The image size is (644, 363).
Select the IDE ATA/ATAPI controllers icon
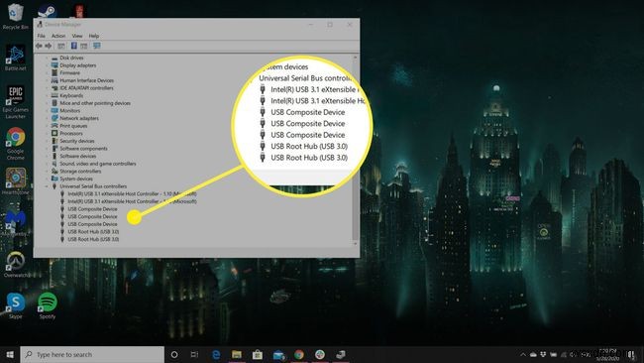tap(54, 88)
